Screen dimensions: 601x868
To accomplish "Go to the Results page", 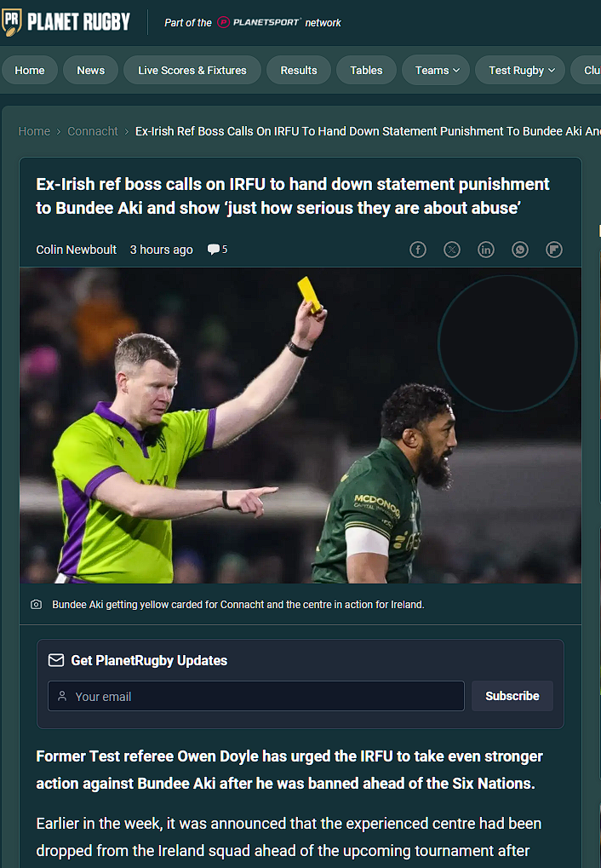I will point(299,71).
